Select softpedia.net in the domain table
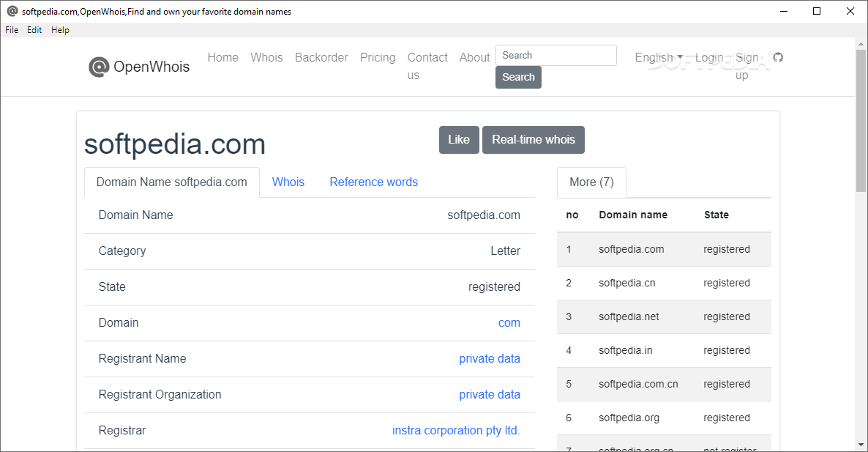The width and height of the screenshot is (868, 452). (x=629, y=317)
